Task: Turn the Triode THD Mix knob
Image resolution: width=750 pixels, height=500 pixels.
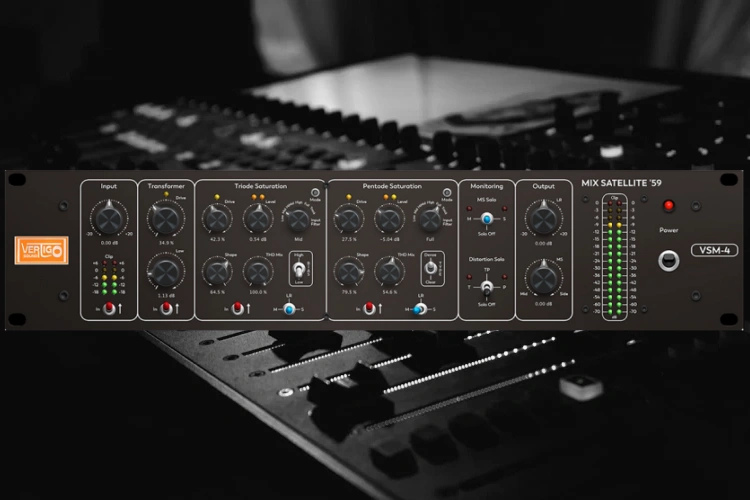Action: pyautogui.click(x=258, y=272)
